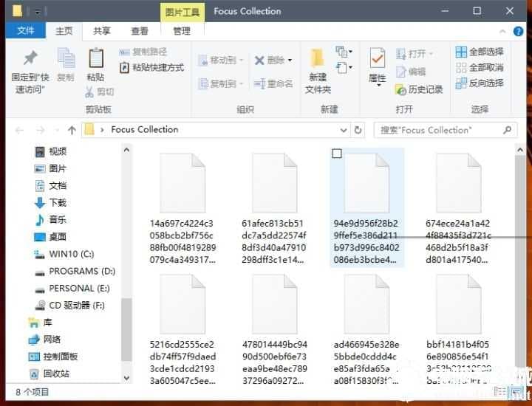Create a new folder (新建文件夹)
This screenshot has height=406, width=532.
click(318, 71)
